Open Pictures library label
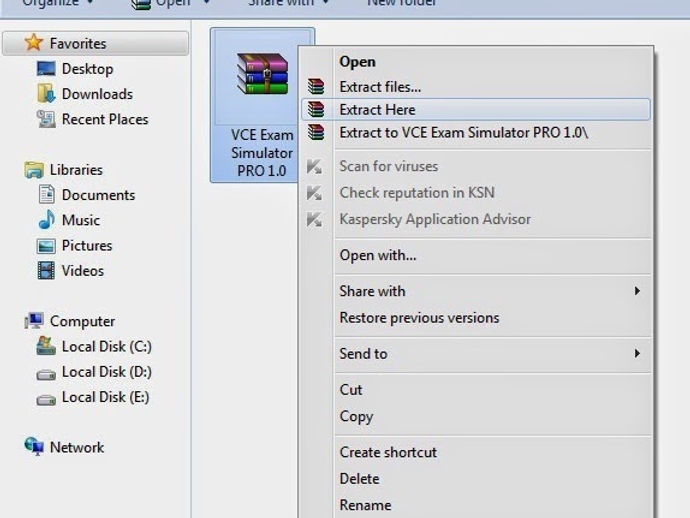This screenshot has height=518, width=690. 87,246
